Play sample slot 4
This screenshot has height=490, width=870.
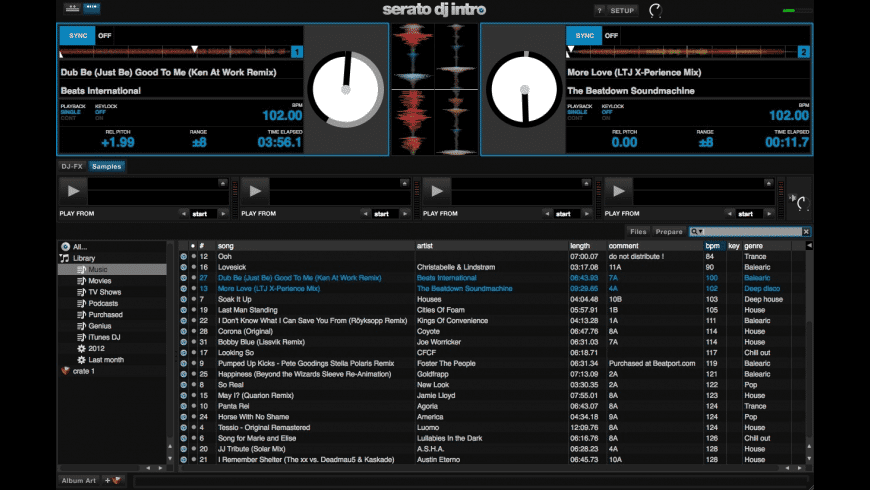[619, 191]
